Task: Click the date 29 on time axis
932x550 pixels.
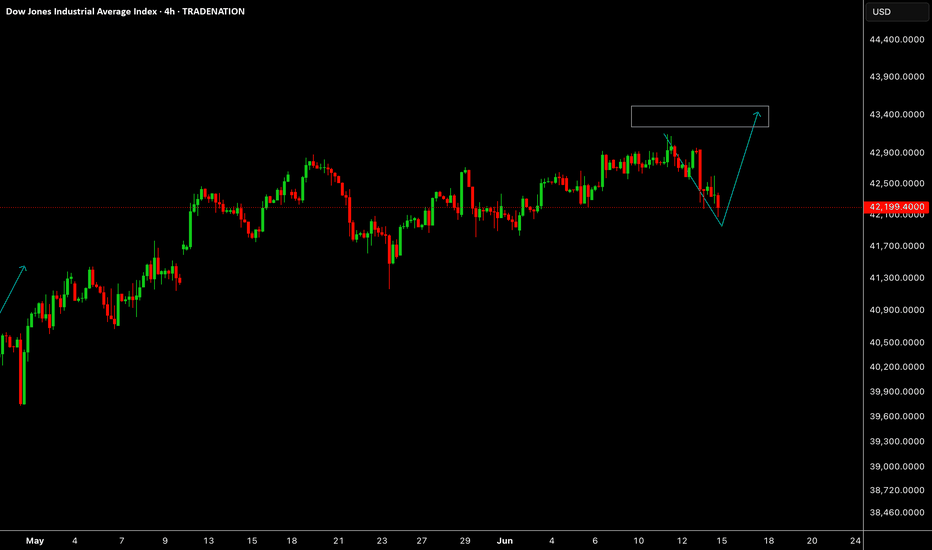Action: [x=465, y=541]
